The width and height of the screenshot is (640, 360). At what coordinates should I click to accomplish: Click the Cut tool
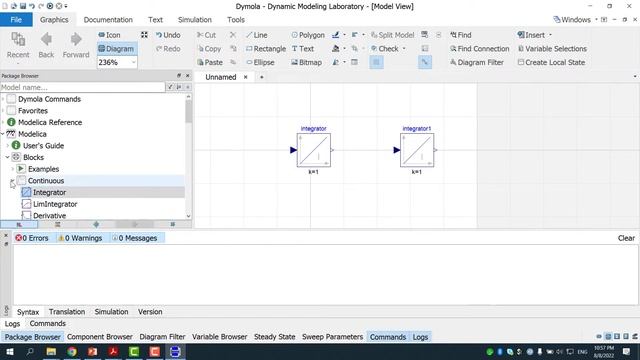[206, 35]
